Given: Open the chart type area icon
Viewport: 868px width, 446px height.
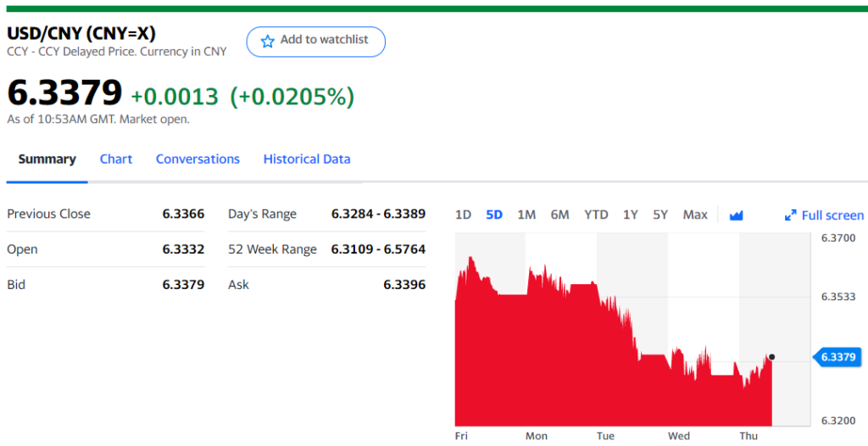Looking at the screenshot, I should coord(736,215).
